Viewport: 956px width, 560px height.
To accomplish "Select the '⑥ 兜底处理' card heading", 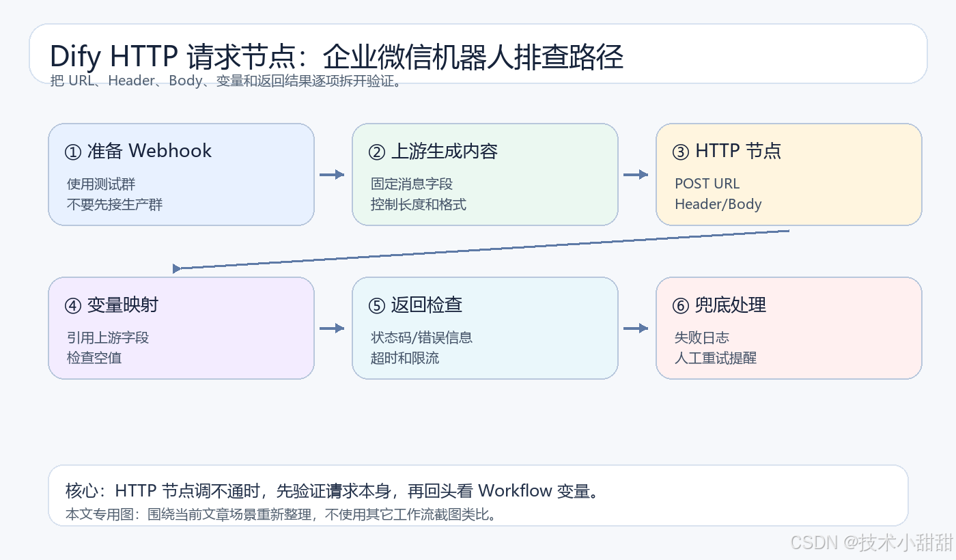I will tap(719, 305).
